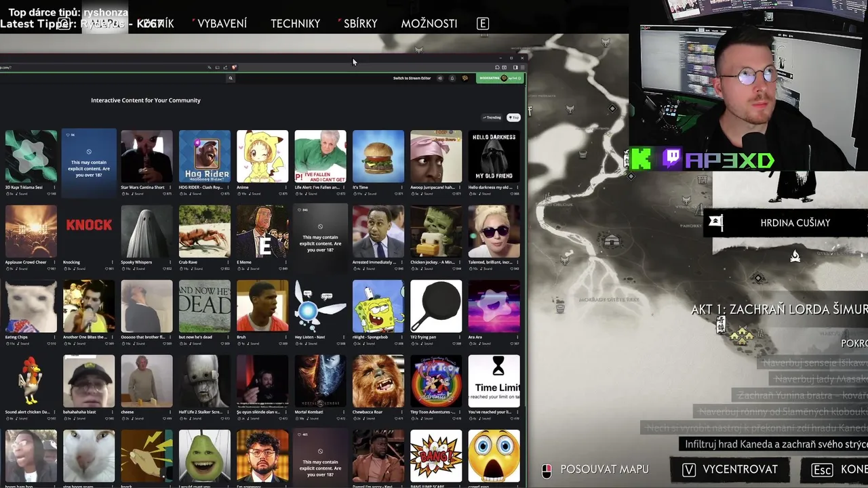Image resolution: width=868 pixels, height=488 pixels.
Task: Play the BANG jump scare thumbnail
Action: [x=436, y=455]
